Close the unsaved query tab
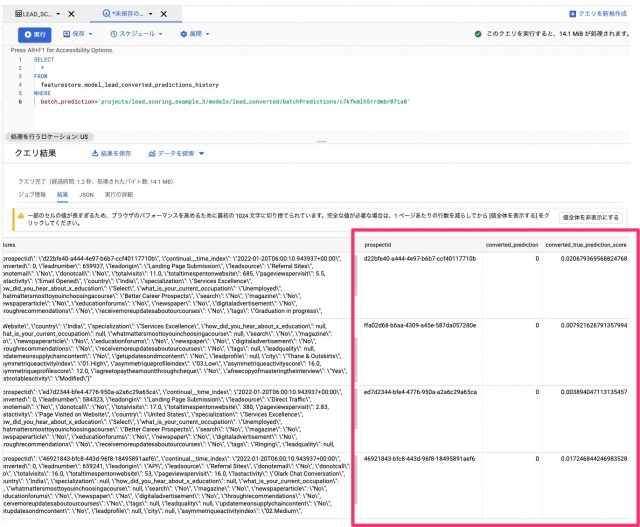 tap(164, 14)
